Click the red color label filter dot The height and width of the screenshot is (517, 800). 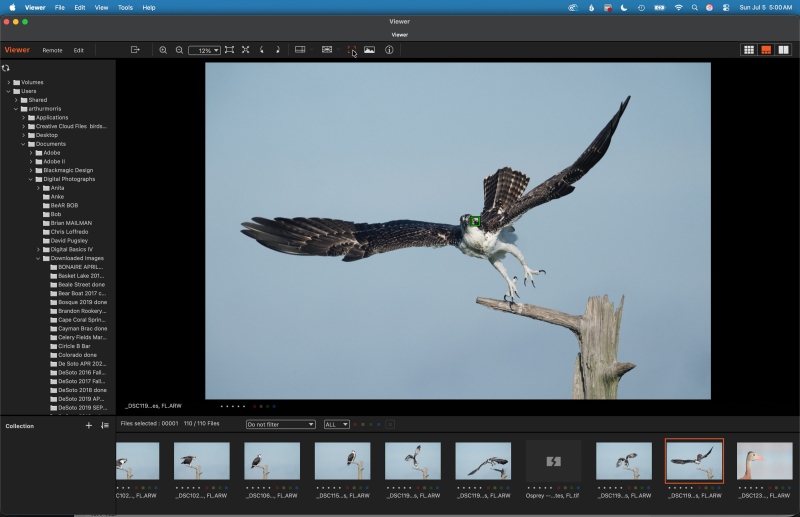[356, 425]
